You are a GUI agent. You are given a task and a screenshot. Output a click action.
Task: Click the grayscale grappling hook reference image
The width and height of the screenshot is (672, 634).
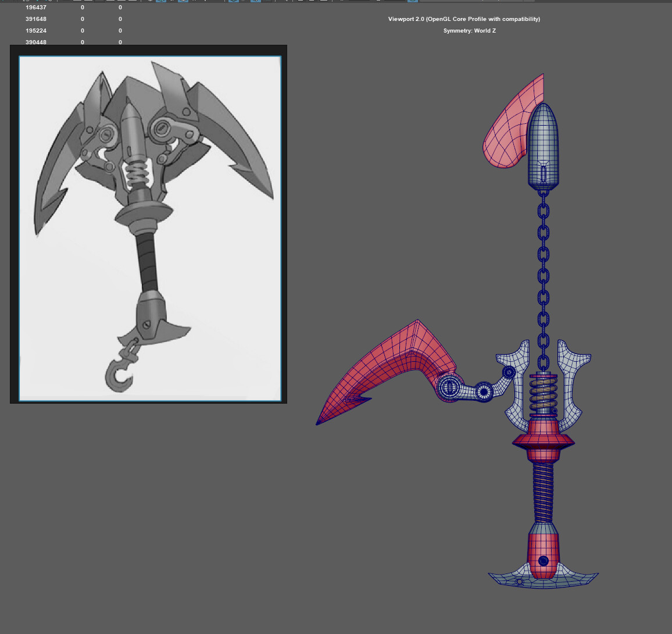pos(148,227)
